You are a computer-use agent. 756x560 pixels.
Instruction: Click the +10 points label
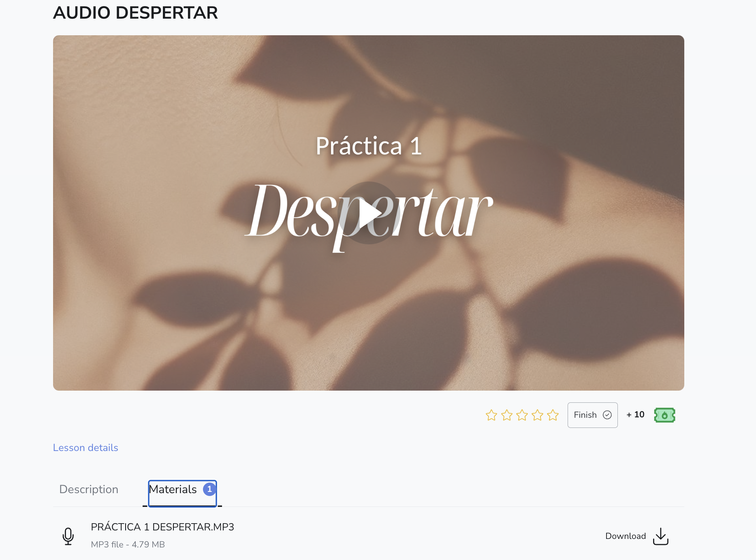(635, 415)
